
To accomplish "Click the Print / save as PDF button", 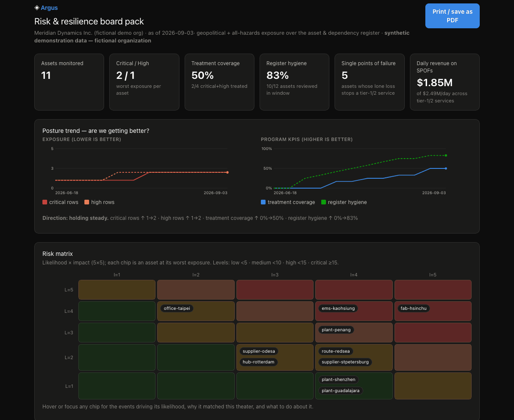I will [452, 16].
